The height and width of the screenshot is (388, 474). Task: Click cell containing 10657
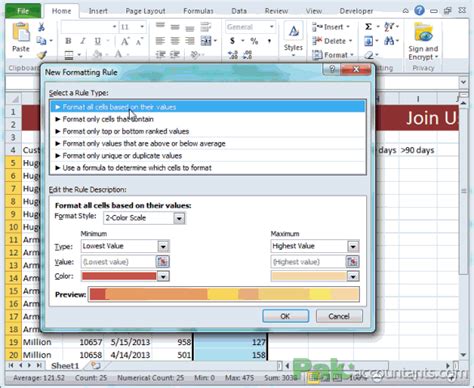tap(83, 342)
